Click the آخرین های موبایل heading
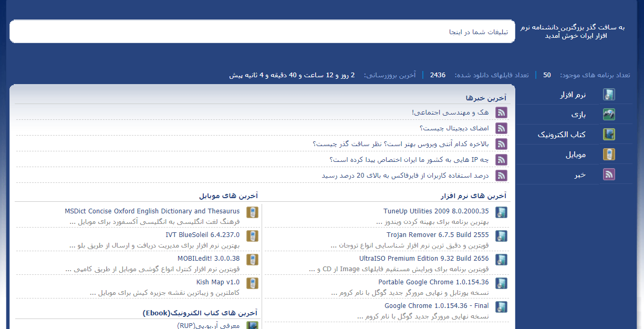Screen dimensions: 644x329 pos(228,196)
